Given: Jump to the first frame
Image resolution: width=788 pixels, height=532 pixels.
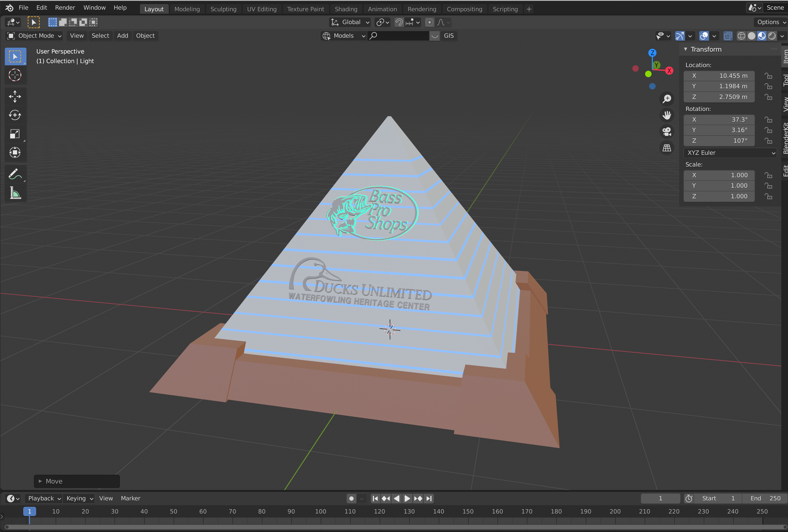Looking at the screenshot, I should tap(375, 498).
